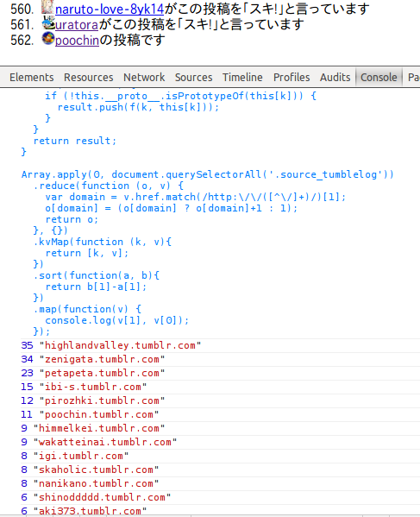Select the Timeline tab
This screenshot has width=420, height=517.
coord(242,77)
